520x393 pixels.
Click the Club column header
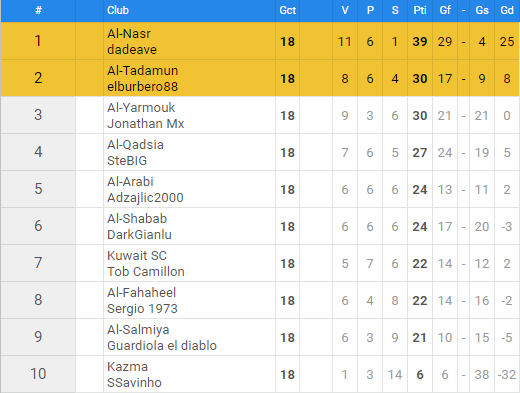click(x=118, y=10)
